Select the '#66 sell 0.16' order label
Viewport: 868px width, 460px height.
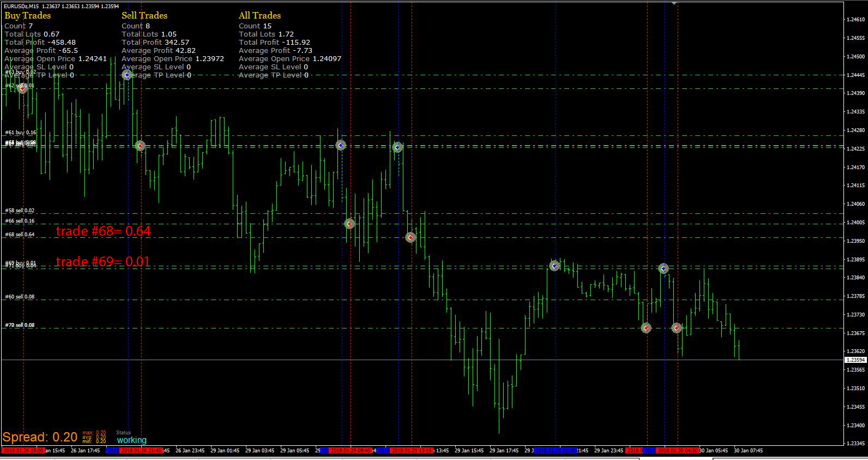point(19,221)
